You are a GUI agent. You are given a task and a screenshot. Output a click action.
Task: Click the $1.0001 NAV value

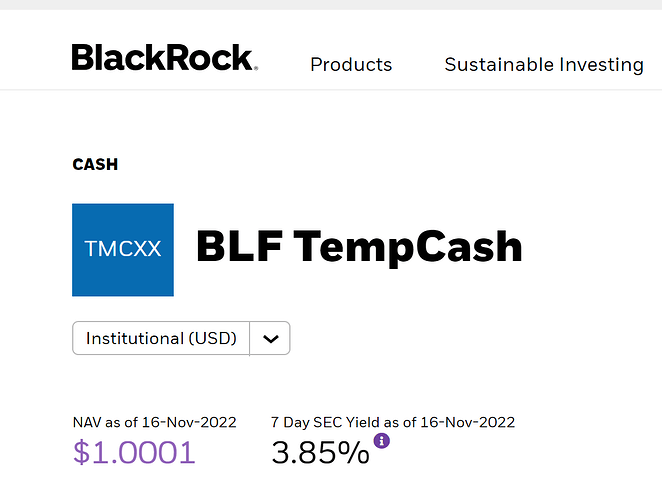[x=134, y=453]
